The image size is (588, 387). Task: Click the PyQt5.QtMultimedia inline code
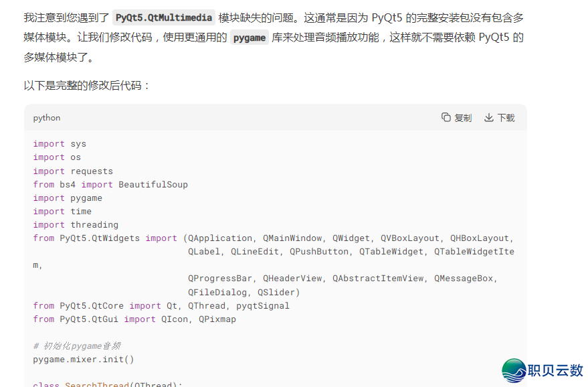pyautogui.click(x=163, y=18)
